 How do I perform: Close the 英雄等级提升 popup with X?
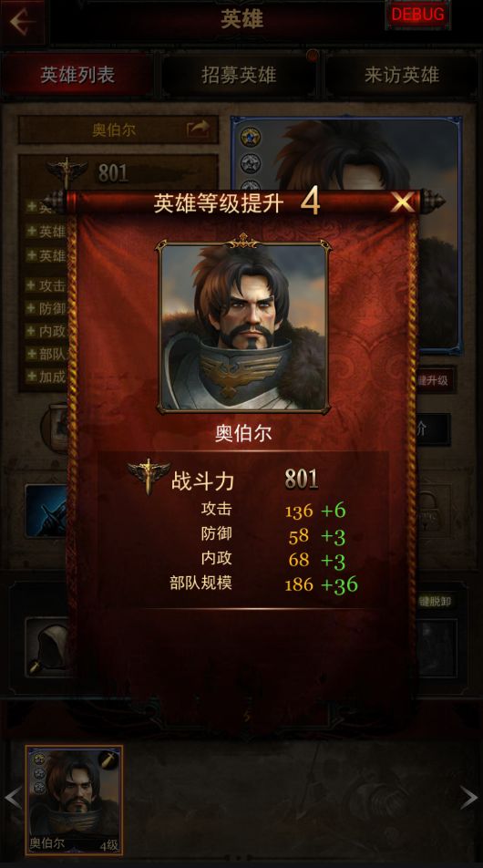click(402, 203)
